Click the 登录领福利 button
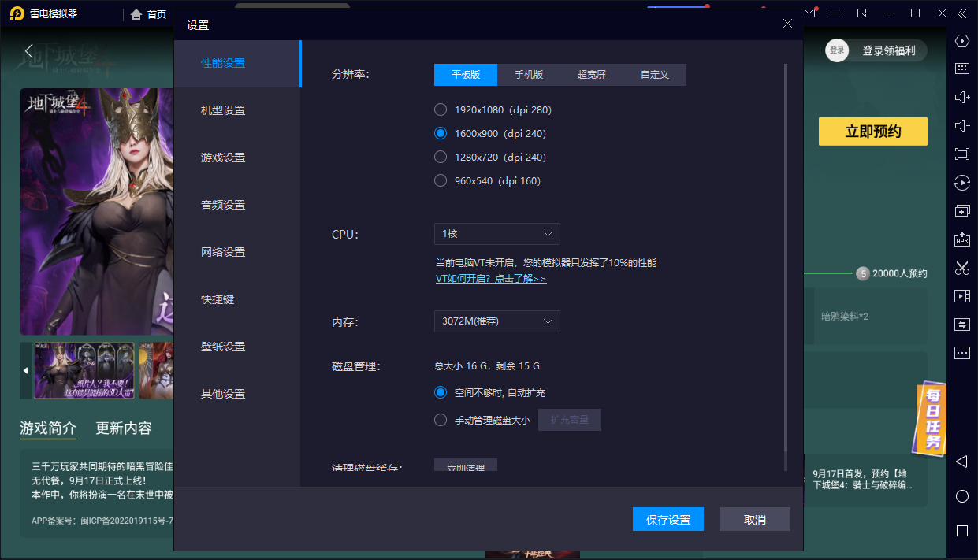The width and height of the screenshot is (978, 560). (889, 50)
